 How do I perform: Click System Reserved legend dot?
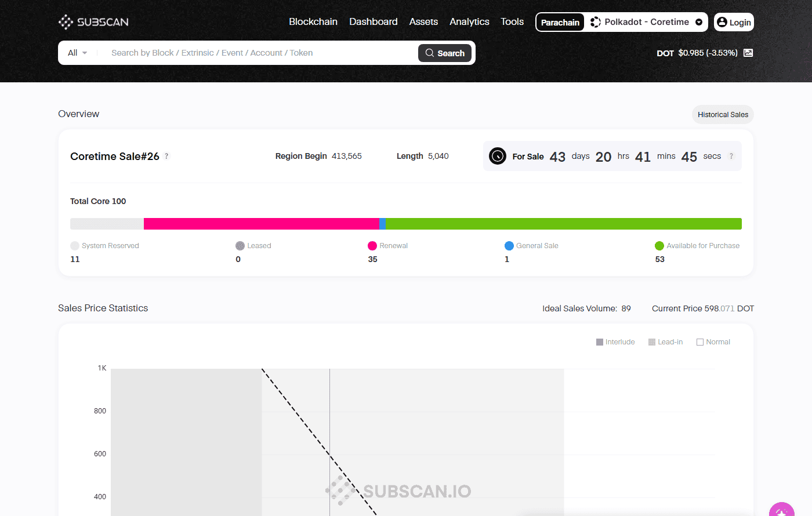(75, 246)
